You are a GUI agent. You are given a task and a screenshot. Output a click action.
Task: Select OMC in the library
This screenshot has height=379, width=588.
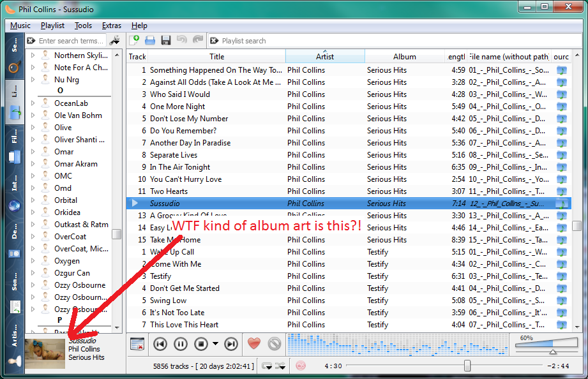pyautogui.click(x=63, y=176)
